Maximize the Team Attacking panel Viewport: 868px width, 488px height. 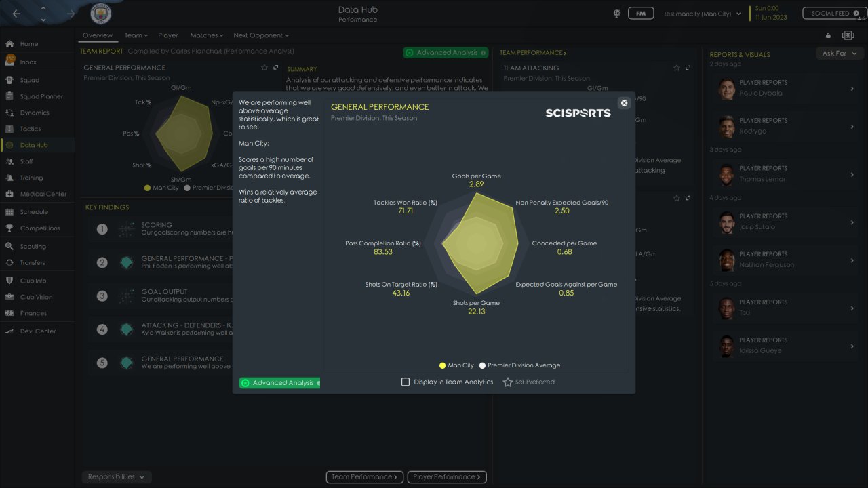(688, 68)
